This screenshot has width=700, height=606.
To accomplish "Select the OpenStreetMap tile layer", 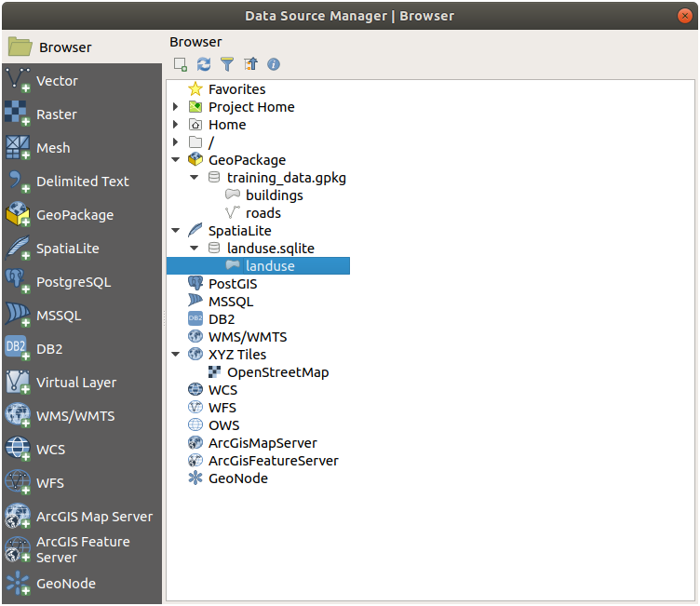I will point(277,372).
